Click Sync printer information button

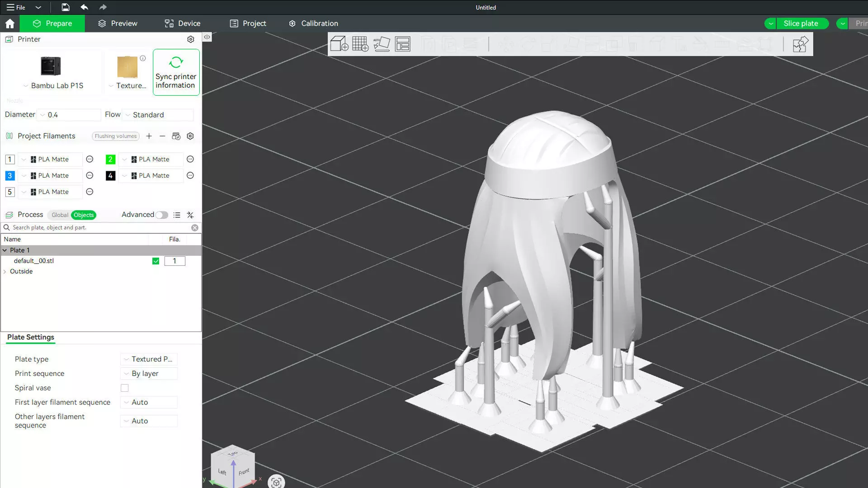(x=176, y=72)
